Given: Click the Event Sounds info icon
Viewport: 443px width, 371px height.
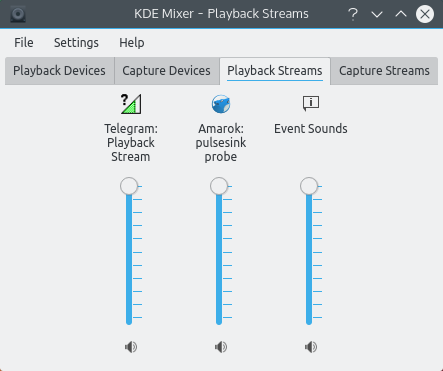Looking at the screenshot, I should [311, 103].
